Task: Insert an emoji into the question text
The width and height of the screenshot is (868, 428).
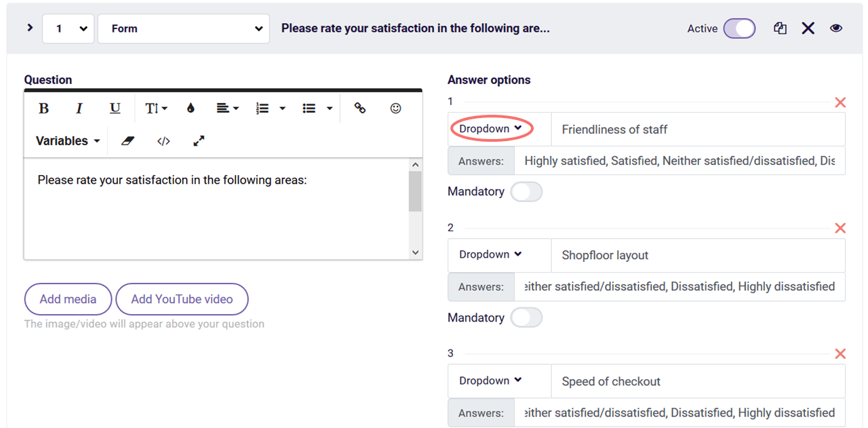Action: coord(395,108)
